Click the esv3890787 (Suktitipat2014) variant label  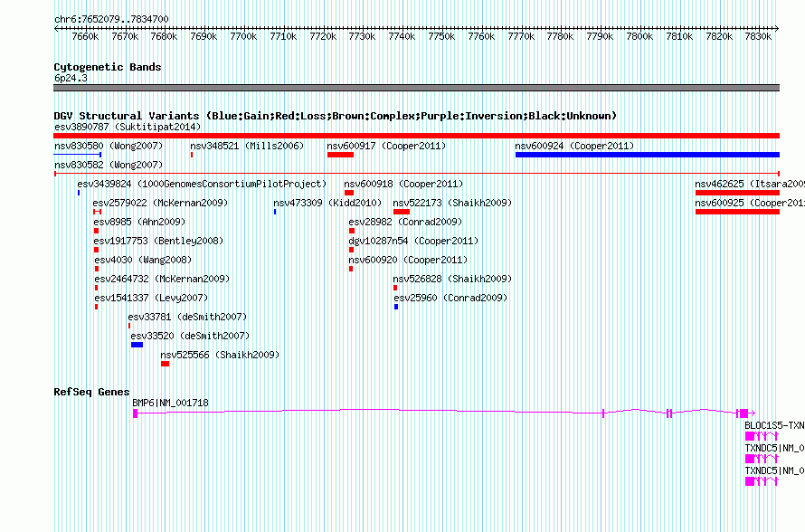click(x=128, y=127)
